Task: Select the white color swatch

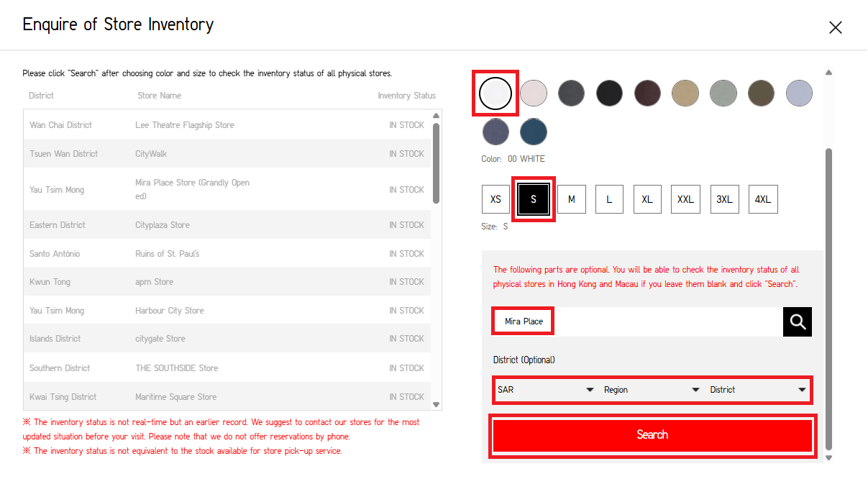Action: [495, 93]
